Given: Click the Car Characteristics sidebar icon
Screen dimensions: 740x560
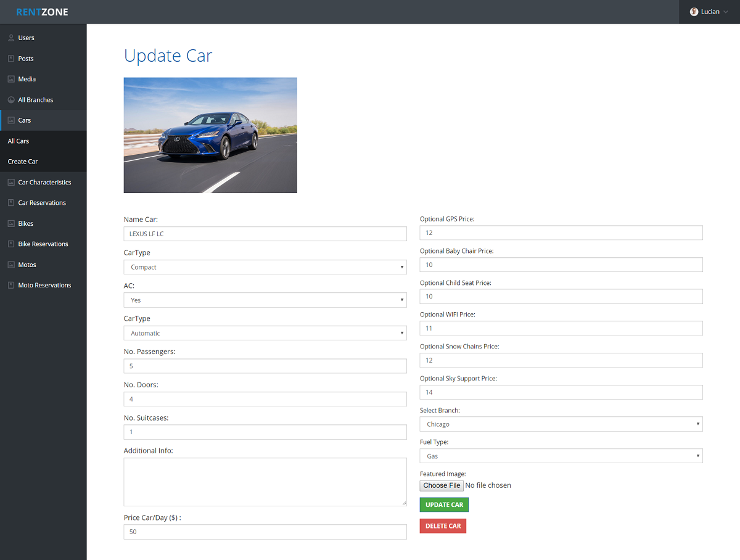Looking at the screenshot, I should pos(11,183).
